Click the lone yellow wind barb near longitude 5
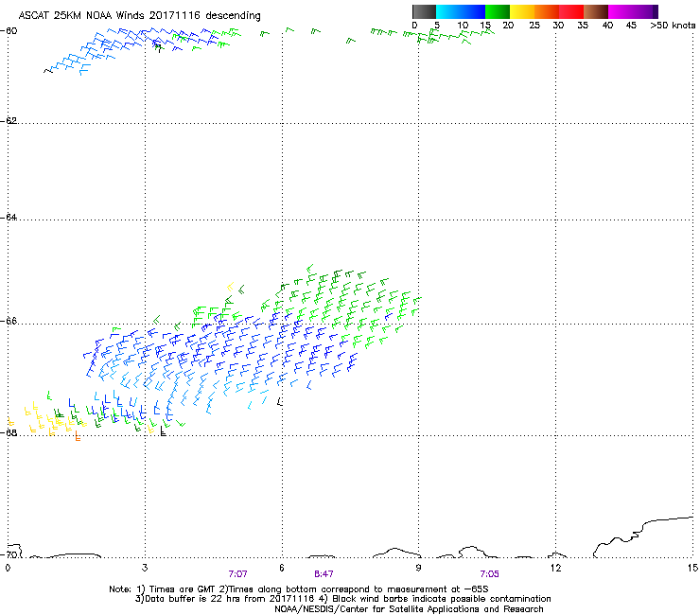 (x=231, y=287)
